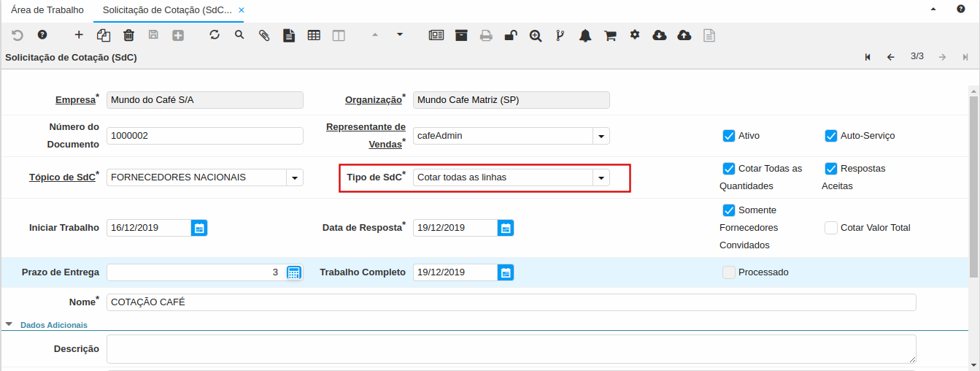Click the Archive box icon
Image resolution: width=980 pixels, height=371 pixels.
click(x=461, y=35)
